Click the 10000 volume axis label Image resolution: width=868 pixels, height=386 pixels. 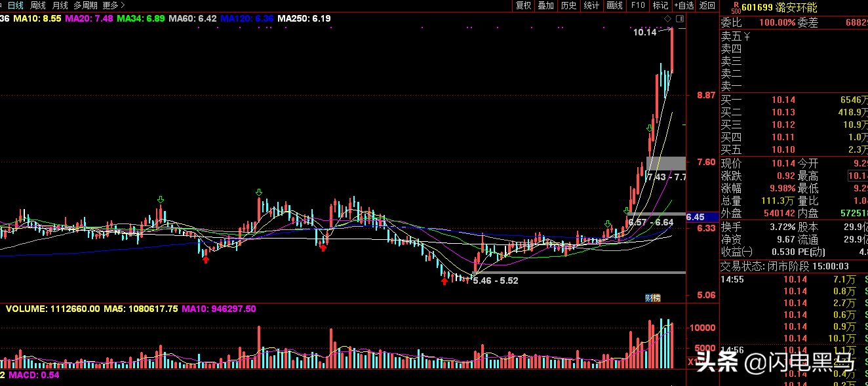[701, 328]
